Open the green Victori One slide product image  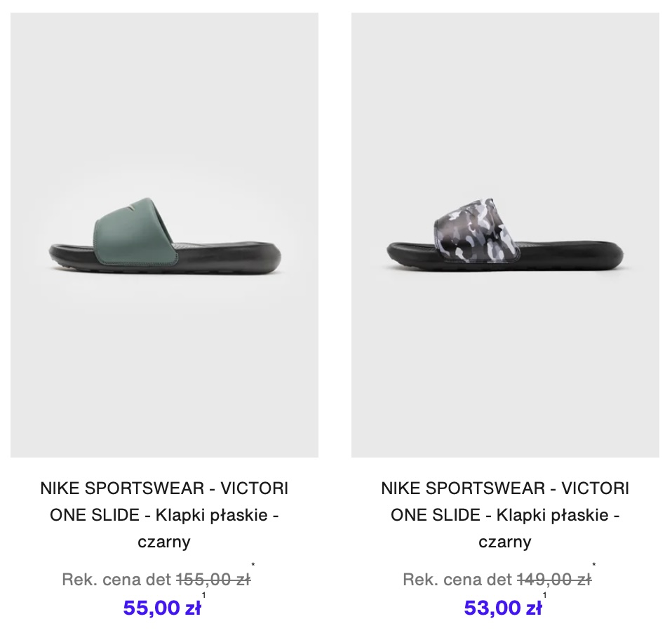(x=165, y=234)
